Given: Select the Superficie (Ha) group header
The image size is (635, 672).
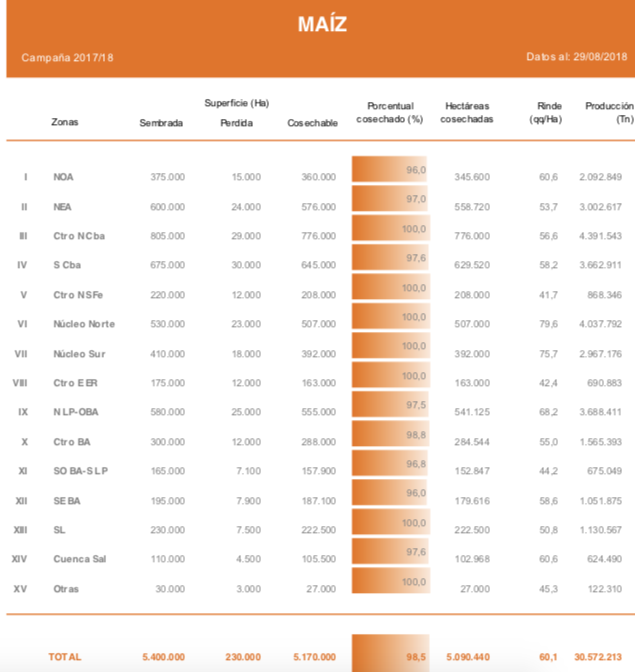Looking at the screenshot, I should tap(236, 104).
